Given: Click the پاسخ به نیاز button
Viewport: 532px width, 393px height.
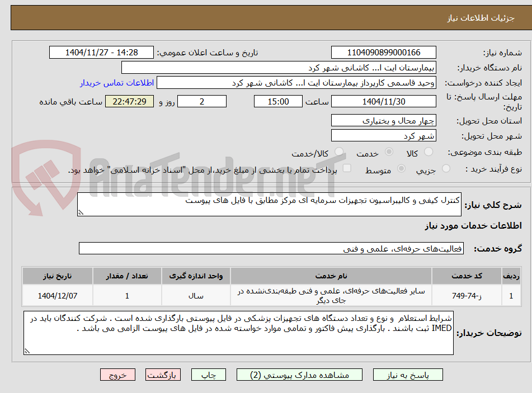Looking at the screenshot, I should (x=408, y=375).
